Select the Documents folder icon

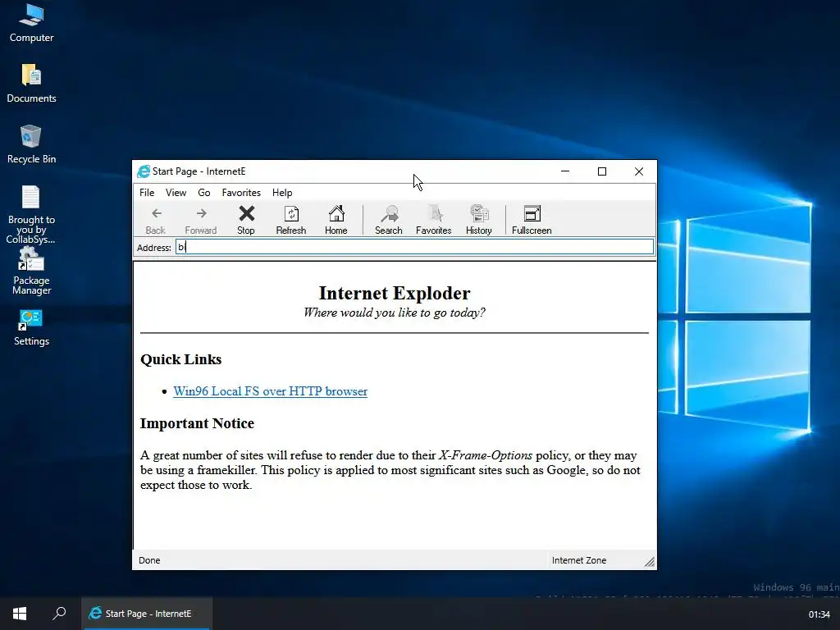(x=31, y=84)
